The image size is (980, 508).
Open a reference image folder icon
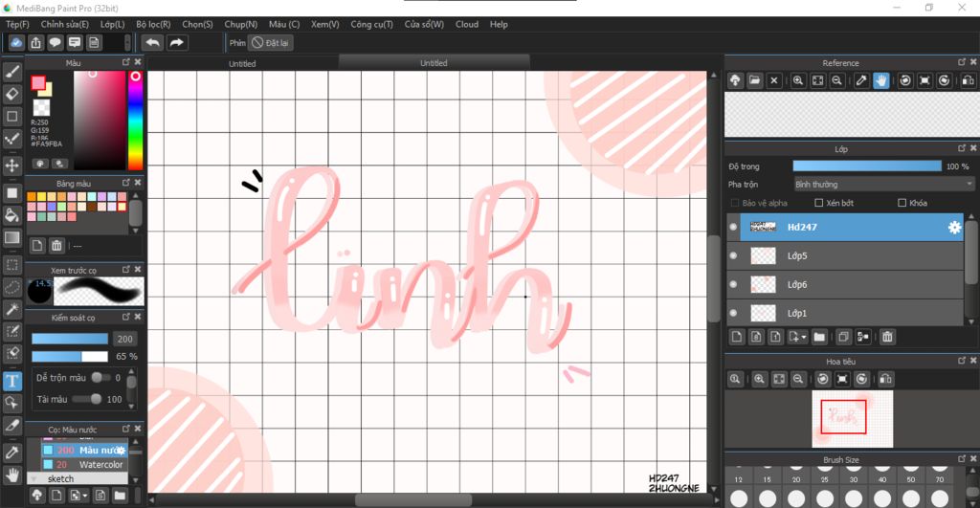click(x=755, y=80)
